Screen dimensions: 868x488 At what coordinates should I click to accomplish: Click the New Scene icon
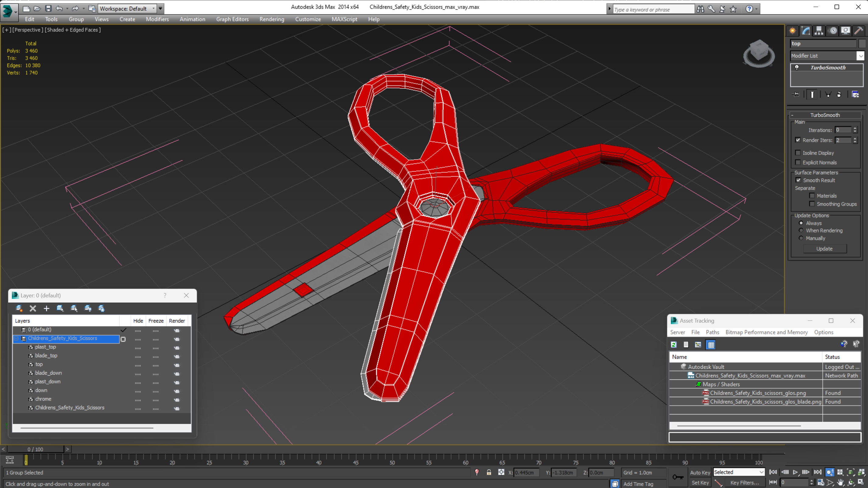pyautogui.click(x=26, y=9)
